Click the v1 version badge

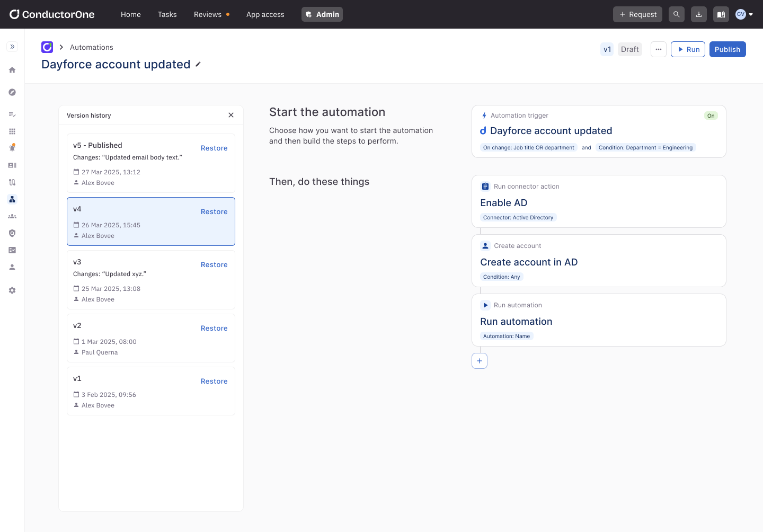point(607,49)
